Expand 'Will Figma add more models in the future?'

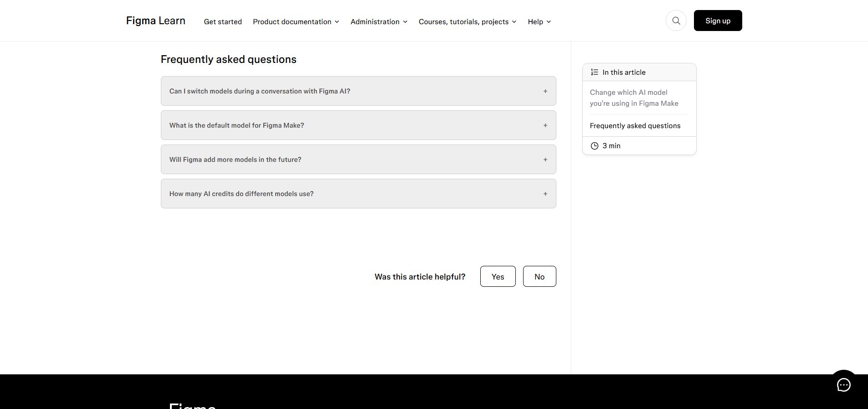coord(358,160)
